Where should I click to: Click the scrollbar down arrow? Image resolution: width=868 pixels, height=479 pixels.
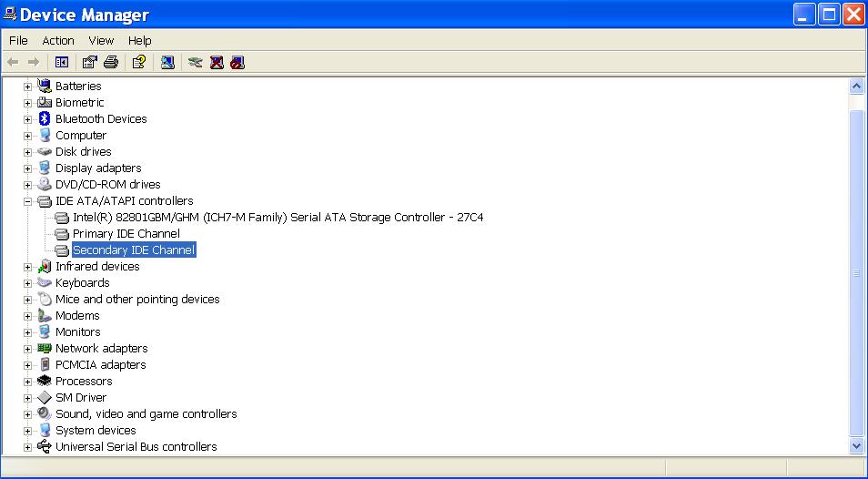click(x=856, y=446)
